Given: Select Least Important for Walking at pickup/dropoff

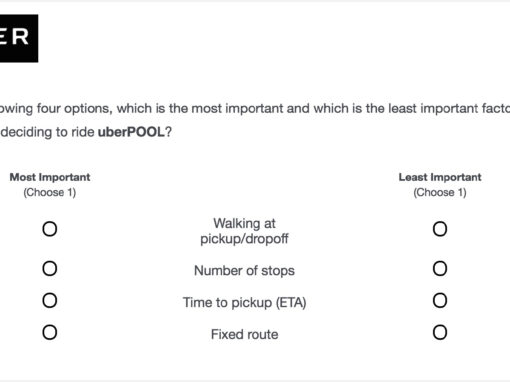Looking at the screenshot, I should (x=440, y=229).
